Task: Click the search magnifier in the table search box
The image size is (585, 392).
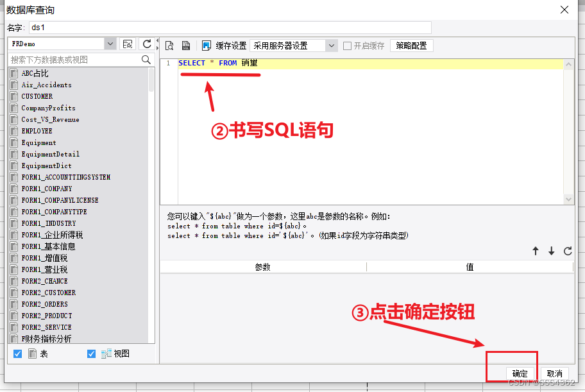Action: [x=146, y=60]
